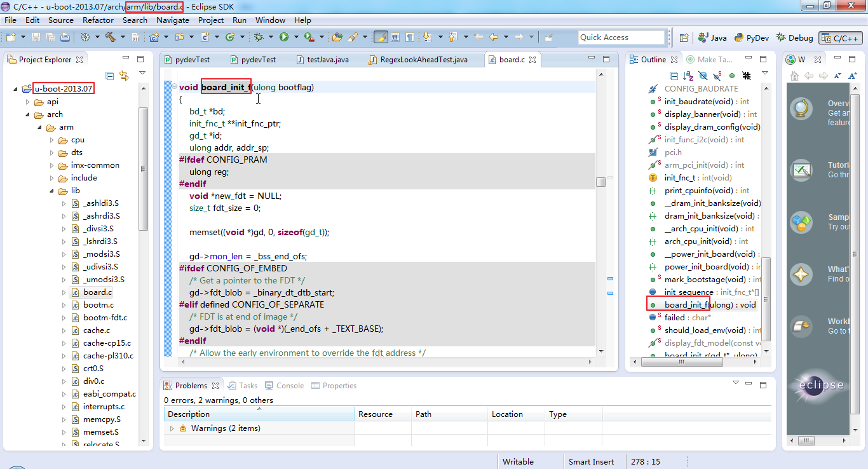868x469 pixels.
Task: Switch to the testJava.java editor tab
Action: 322,60
